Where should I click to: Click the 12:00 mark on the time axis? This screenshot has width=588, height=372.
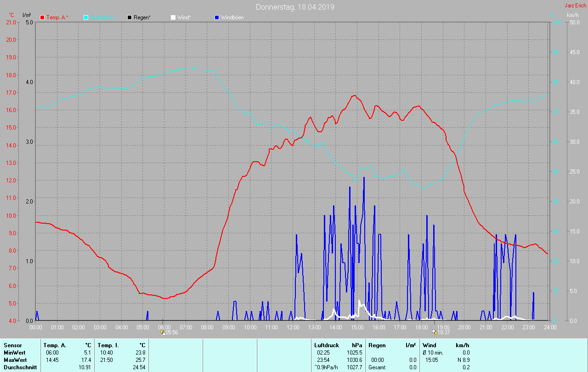tap(293, 327)
